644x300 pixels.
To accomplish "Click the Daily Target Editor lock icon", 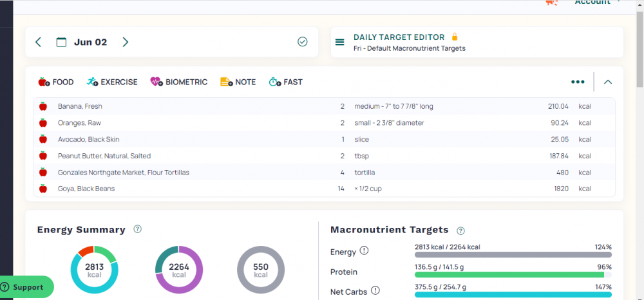I will click(454, 37).
